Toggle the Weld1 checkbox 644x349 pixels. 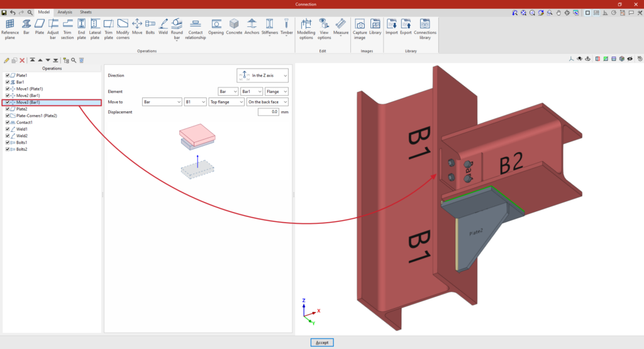pos(8,129)
